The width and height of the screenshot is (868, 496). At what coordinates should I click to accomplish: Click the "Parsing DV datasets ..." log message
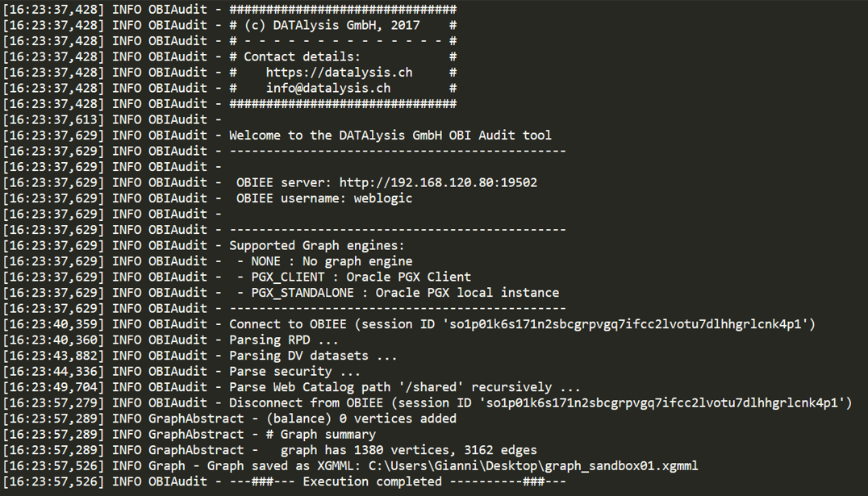tap(313, 356)
